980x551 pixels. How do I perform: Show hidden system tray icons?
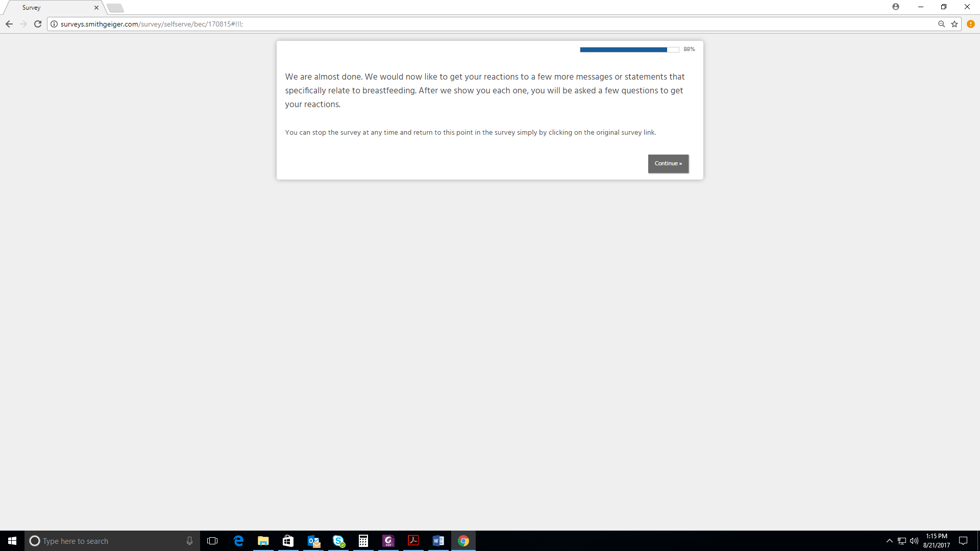[890, 541]
